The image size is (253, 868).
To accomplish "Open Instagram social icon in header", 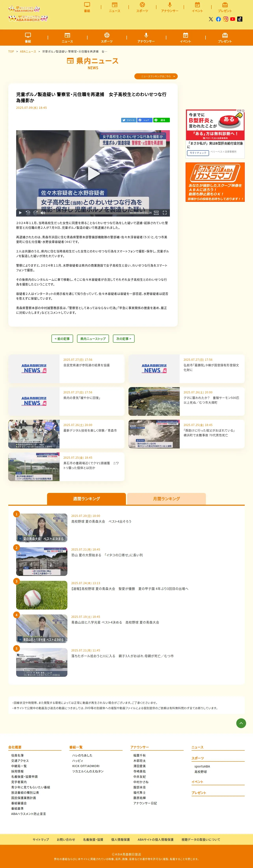I will point(226,19).
